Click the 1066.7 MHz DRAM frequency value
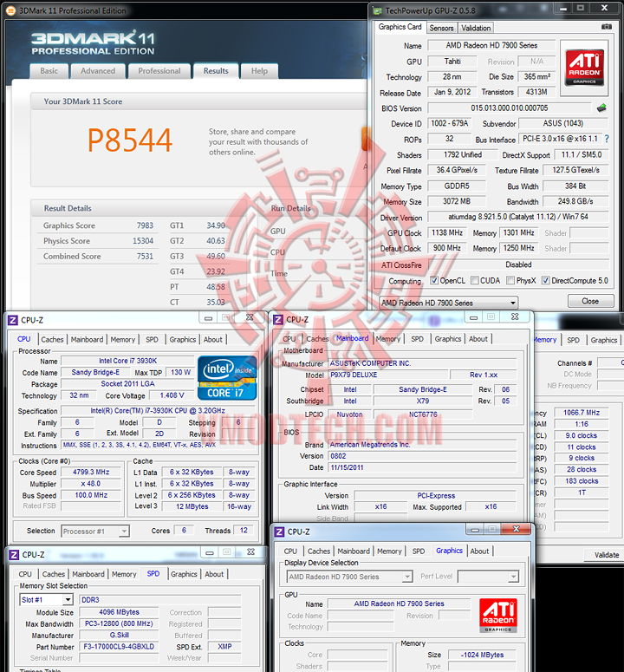 pos(582,412)
